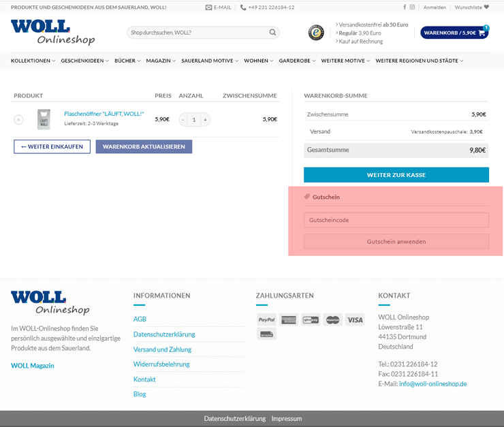This screenshot has width=504, height=427.
Task: Expand the BÜCHER menu
Action: [x=127, y=61]
